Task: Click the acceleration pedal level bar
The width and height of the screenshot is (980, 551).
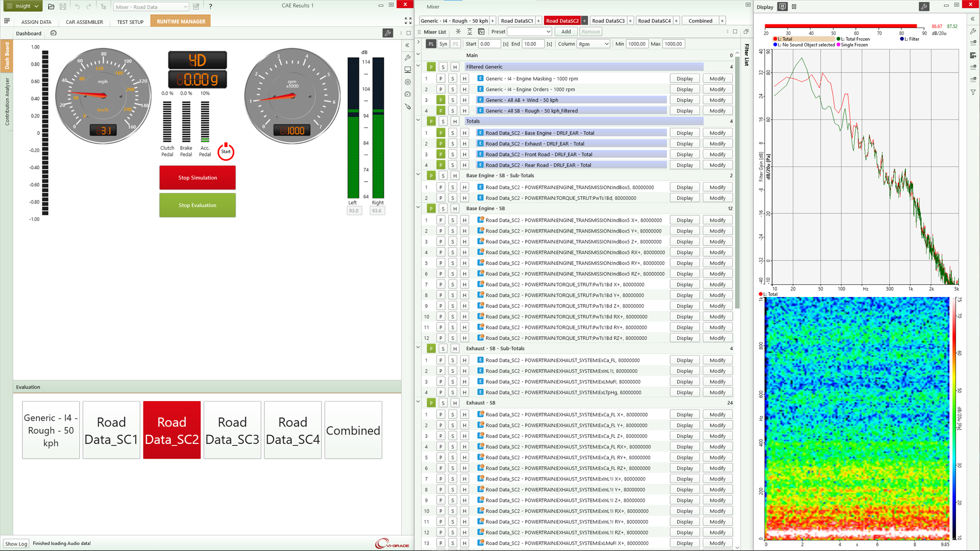Action: [205, 121]
